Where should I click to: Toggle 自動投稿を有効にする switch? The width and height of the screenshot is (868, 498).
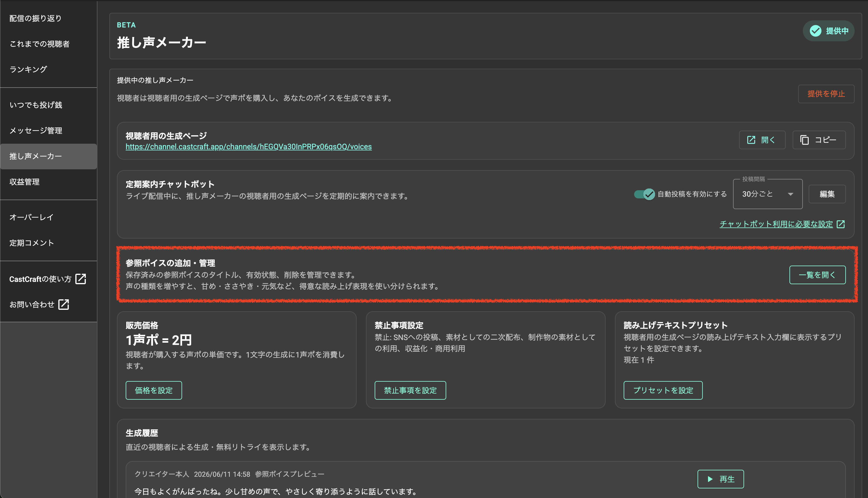point(644,194)
